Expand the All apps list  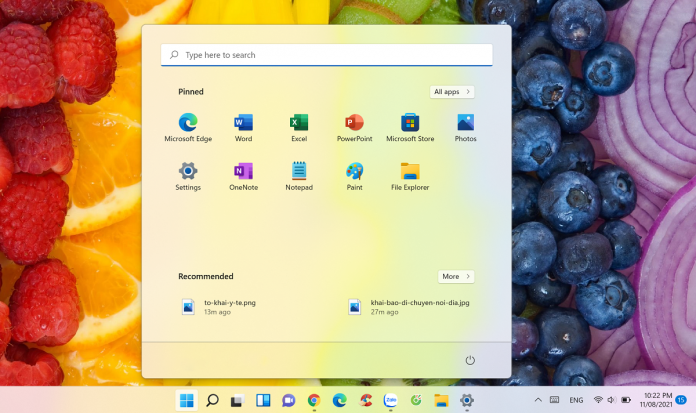452,92
